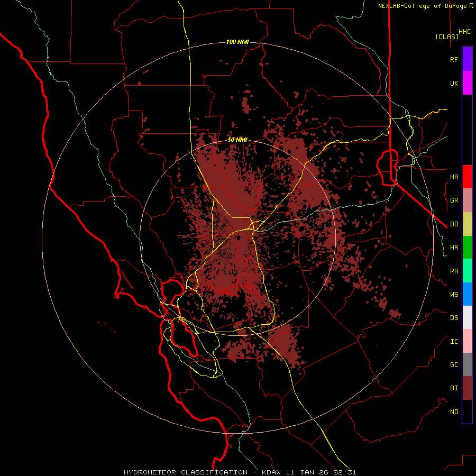Image resolution: width=476 pixels, height=476 pixels.
Task: Click the NEXLAB-College of DuPage text
Action: (423, 6)
